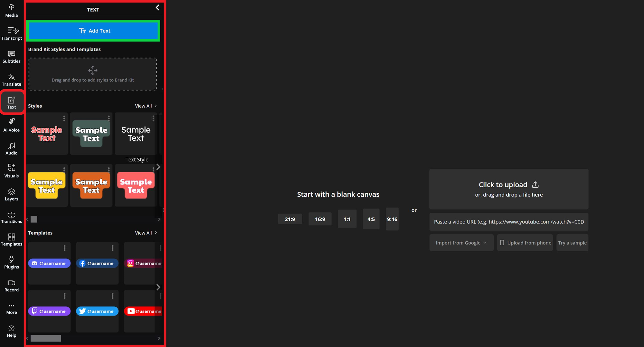Select the Translate tool
Image resolution: width=644 pixels, height=347 pixels.
coord(12,80)
